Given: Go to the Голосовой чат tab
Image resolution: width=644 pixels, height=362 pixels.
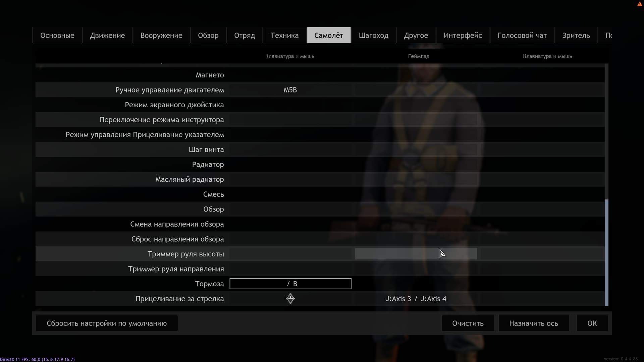Looking at the screenshot, I should pos(522,35).
